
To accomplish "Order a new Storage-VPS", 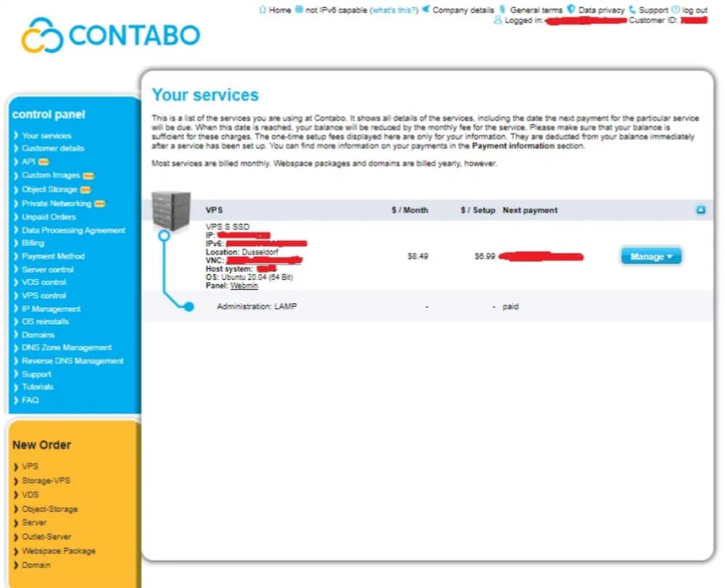I will (46, 481).
